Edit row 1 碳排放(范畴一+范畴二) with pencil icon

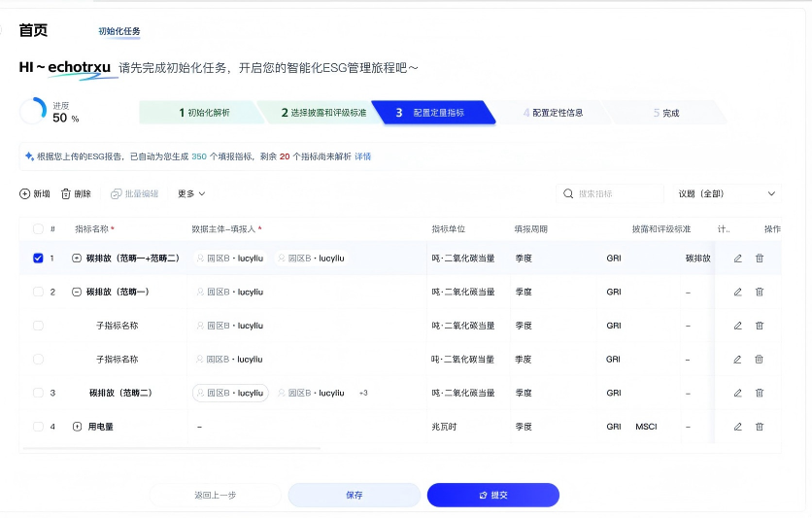737,259
